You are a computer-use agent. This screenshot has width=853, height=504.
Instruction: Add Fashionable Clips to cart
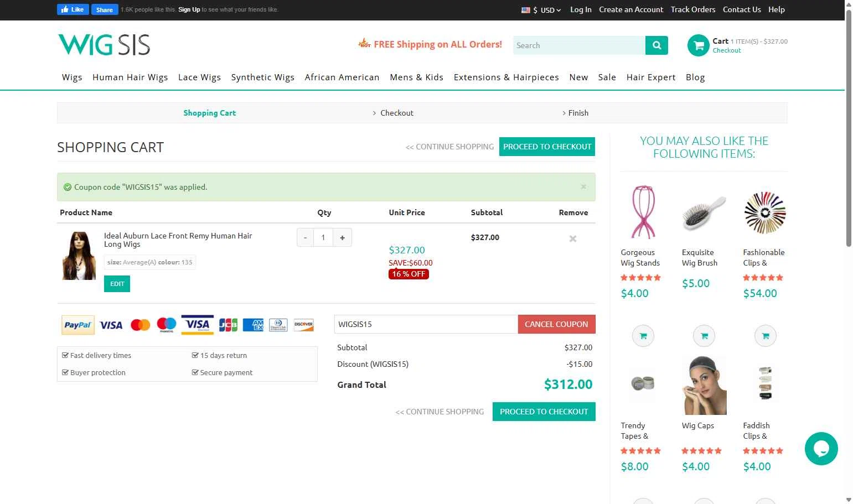pos(766,336)
